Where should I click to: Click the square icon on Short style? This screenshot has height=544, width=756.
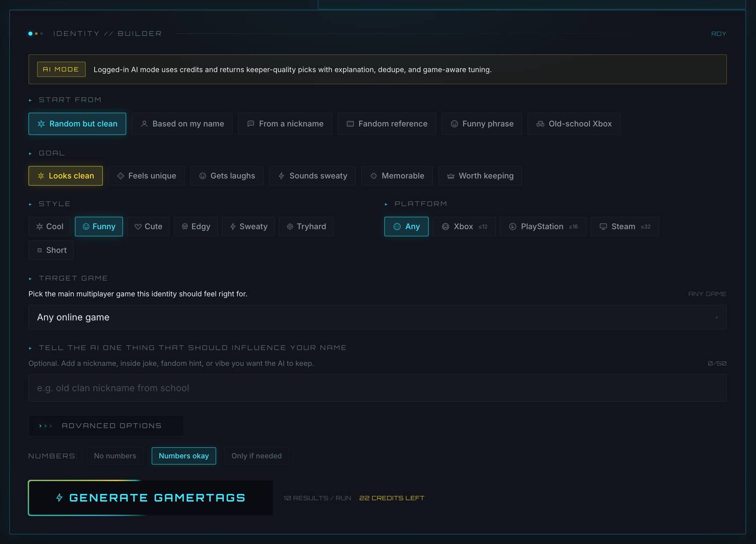[x=39, y=250]
